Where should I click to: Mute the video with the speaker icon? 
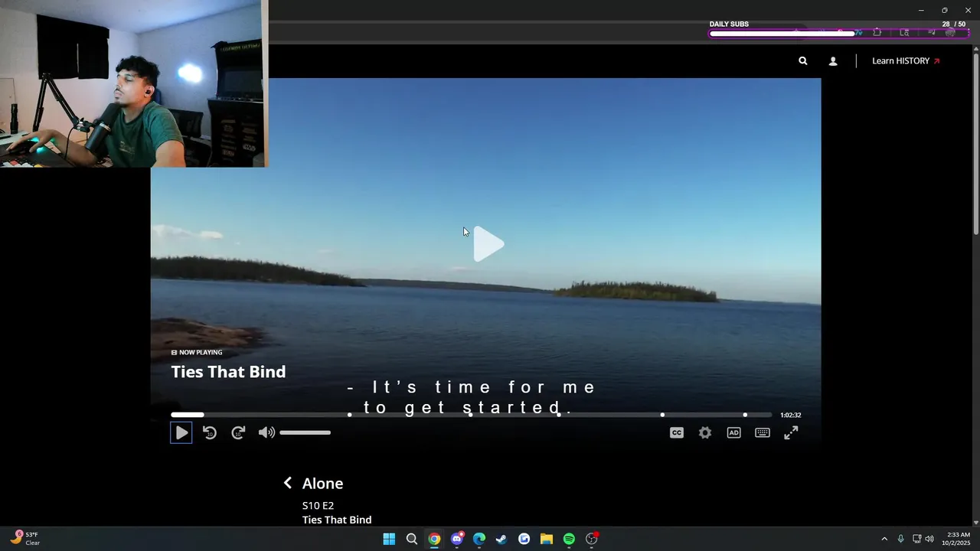pos(266,432)
